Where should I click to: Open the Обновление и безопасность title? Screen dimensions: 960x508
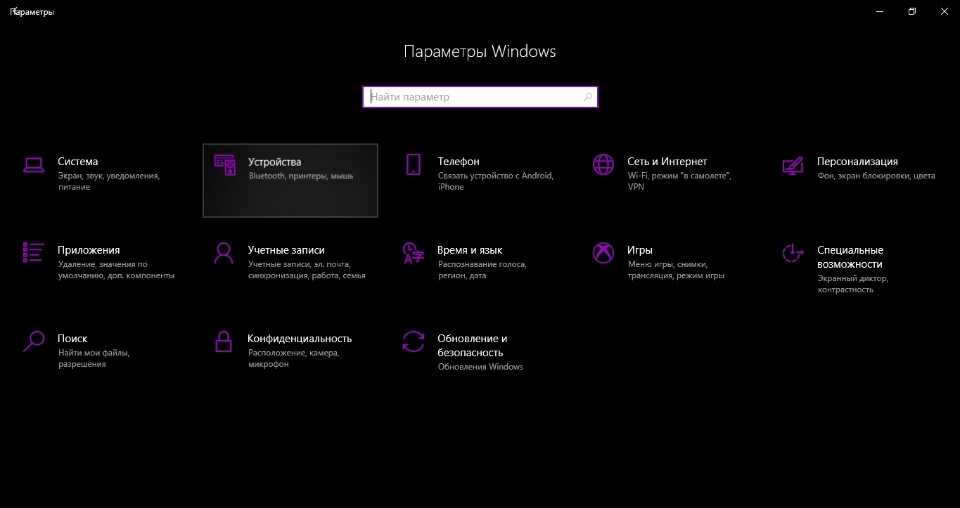coord(472,345)
